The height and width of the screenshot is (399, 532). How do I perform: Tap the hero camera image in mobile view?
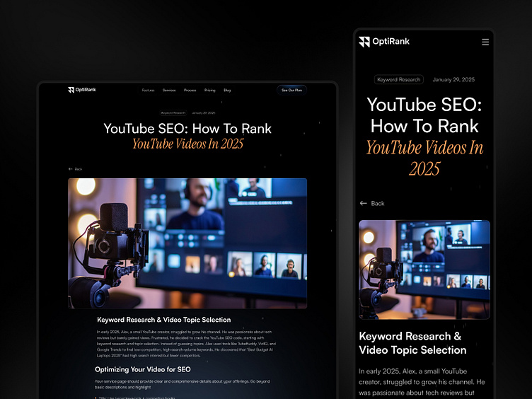point(424,270)
